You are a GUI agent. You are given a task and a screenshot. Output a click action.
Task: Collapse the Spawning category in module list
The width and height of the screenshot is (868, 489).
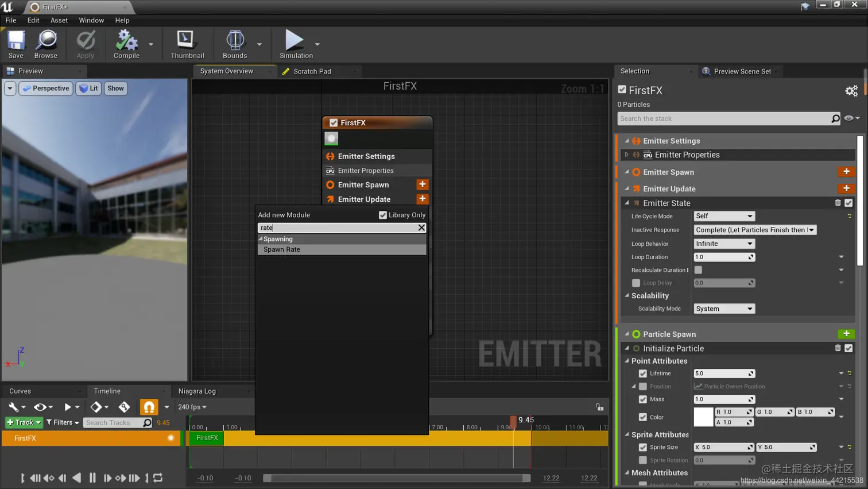tap(261, 239)
